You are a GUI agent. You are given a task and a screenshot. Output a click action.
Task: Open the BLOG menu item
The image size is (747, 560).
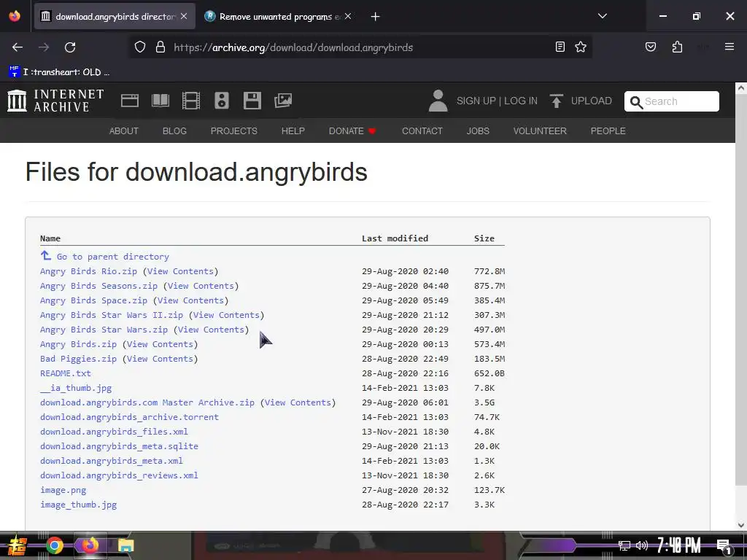pos(174,131)
